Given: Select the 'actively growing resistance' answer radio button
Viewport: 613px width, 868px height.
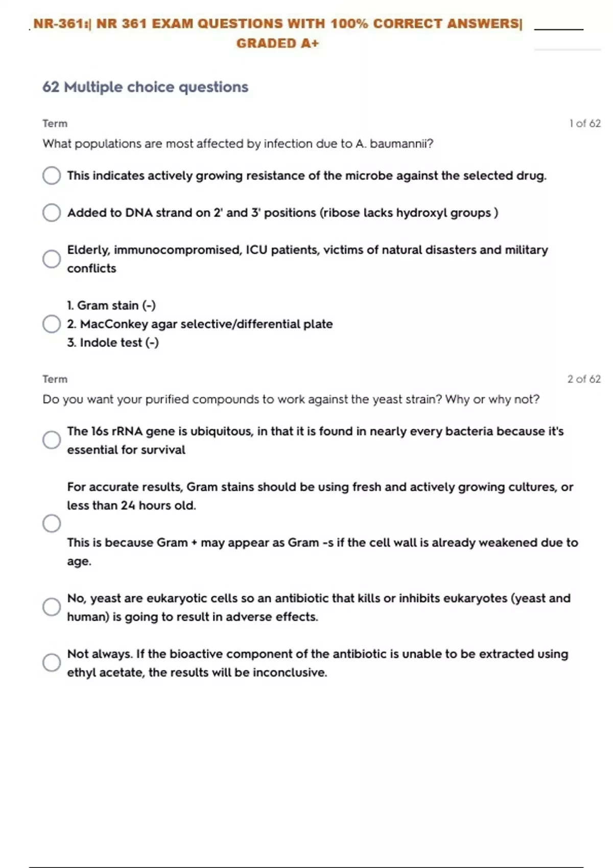Looking at the screenshot, I should click(x=52, y=176).
